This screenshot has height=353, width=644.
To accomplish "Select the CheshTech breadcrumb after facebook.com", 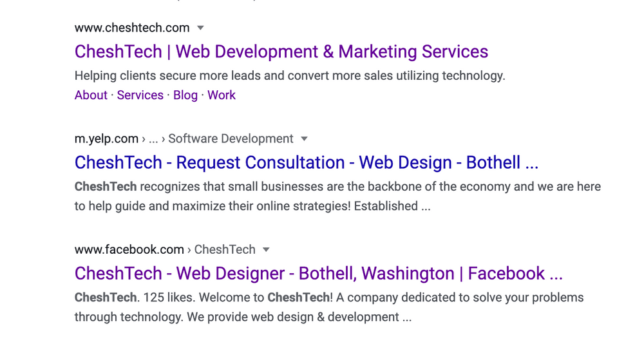I will [225, 249].
